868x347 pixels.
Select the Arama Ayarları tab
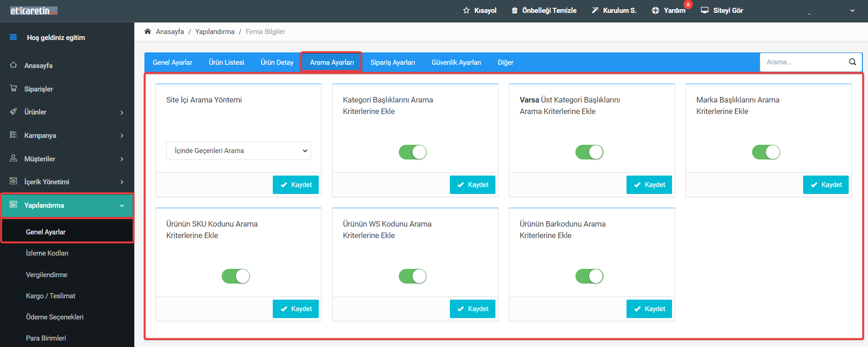tap(332, 62)
